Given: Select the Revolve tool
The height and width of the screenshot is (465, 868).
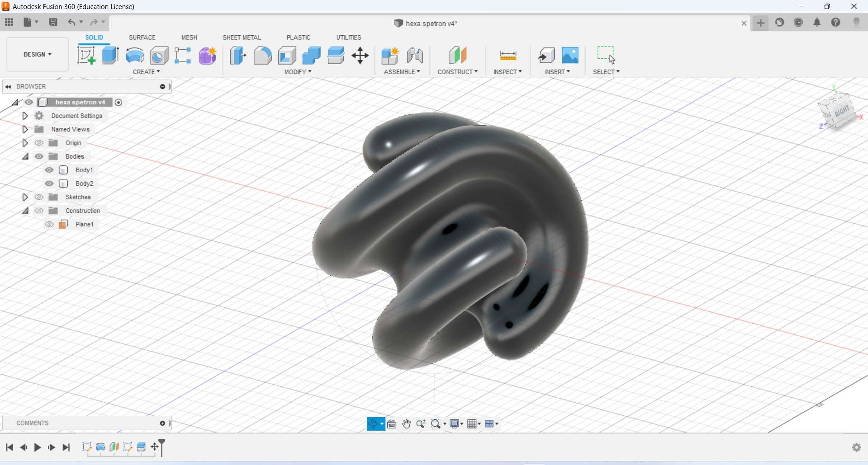Looking at the screenshot, I should (135, 56).
